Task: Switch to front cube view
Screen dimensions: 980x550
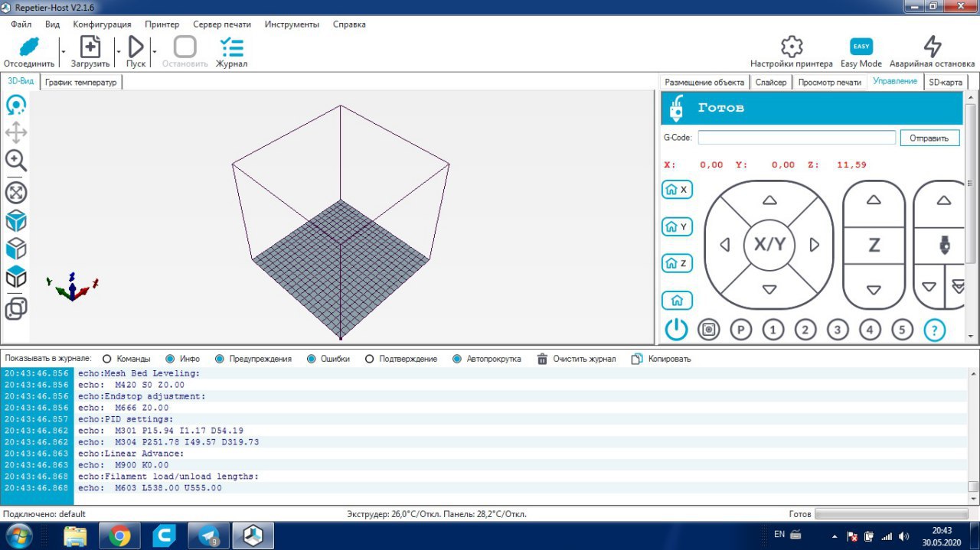Action: point(16,249)
